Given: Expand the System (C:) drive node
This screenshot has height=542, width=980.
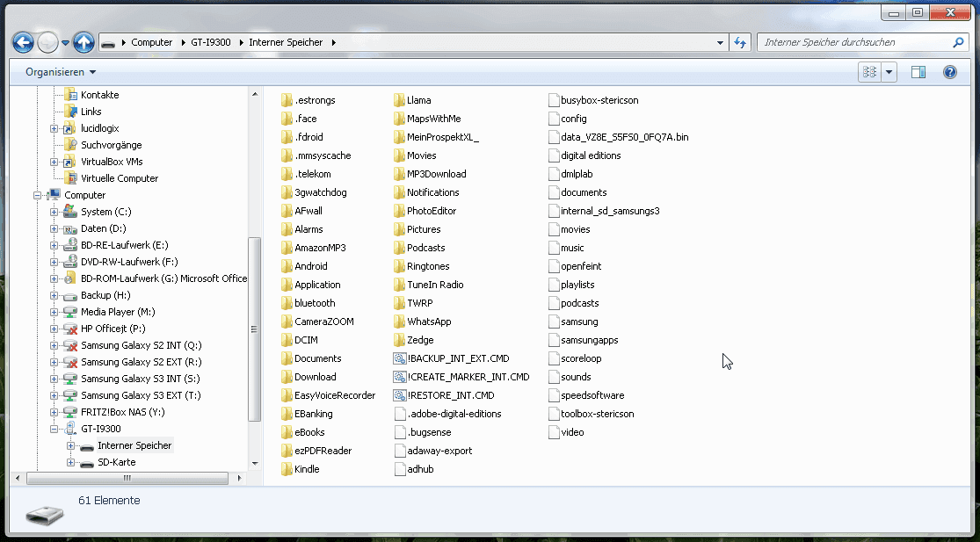Looking at the screenshot, I should [54, 213].
